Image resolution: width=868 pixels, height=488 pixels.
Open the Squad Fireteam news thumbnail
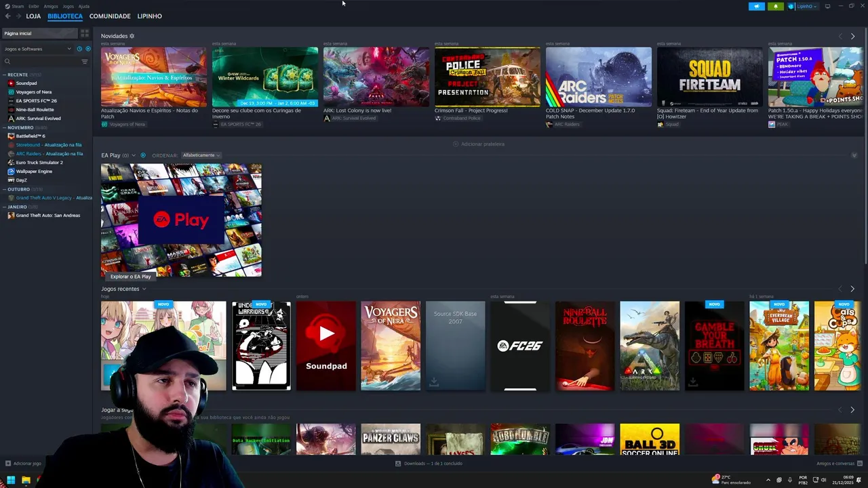coord(709,77)
